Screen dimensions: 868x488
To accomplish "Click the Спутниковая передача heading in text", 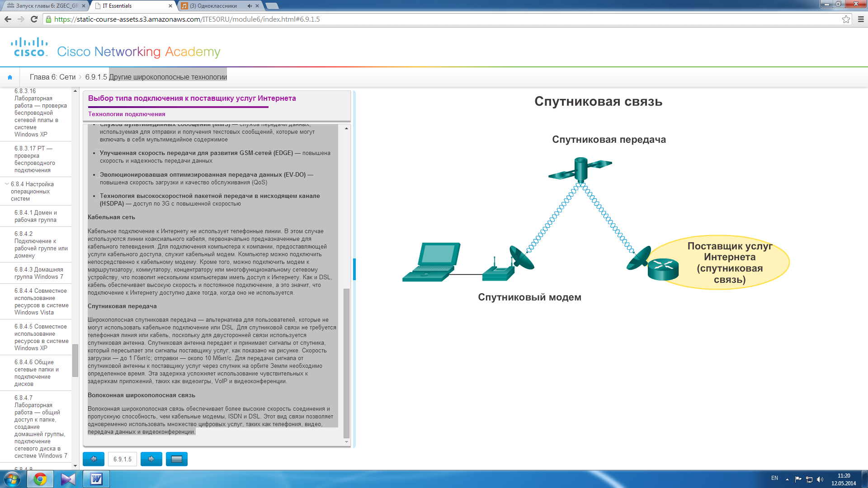I will (122, 306).
